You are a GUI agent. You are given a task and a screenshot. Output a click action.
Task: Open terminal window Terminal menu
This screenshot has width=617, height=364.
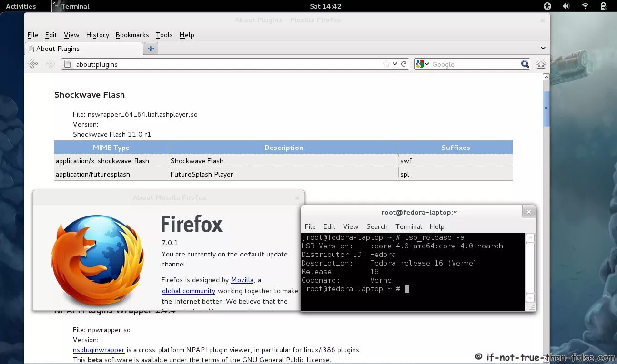point(409,226)
